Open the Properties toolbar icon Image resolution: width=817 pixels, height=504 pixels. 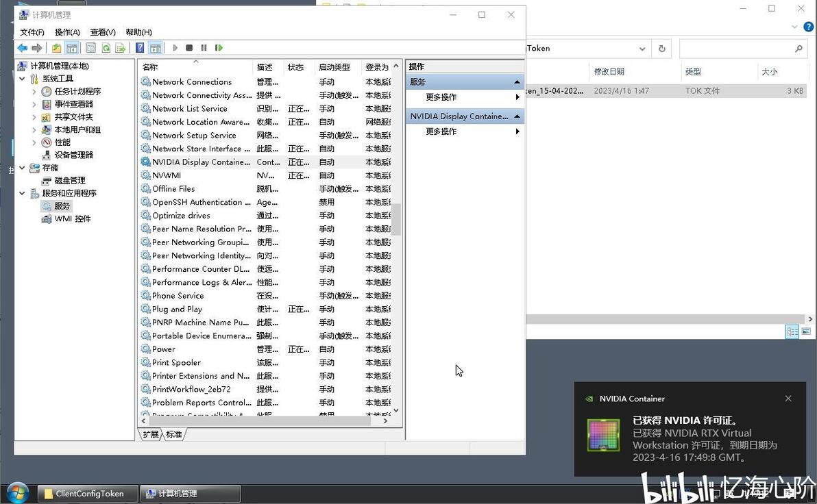point(90,48)
